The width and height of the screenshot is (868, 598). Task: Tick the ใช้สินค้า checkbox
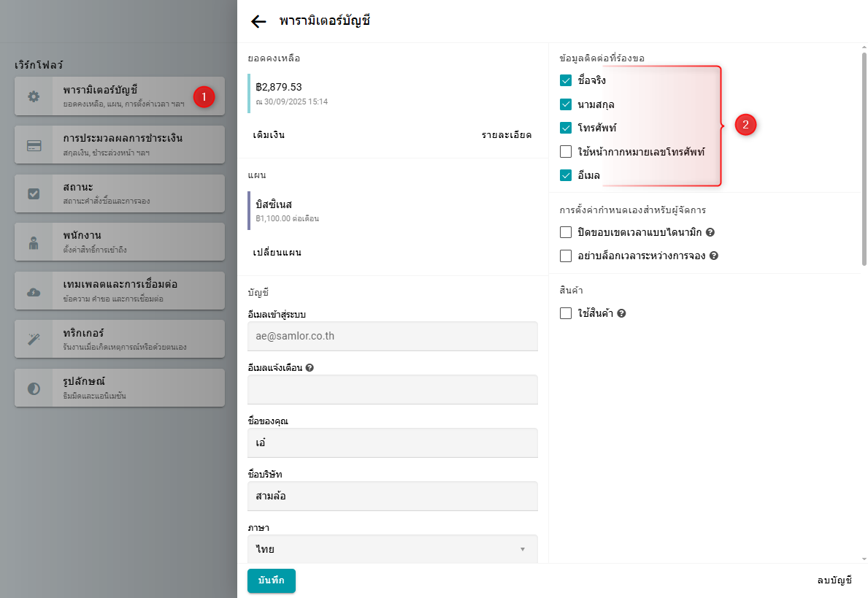[566, 313]
